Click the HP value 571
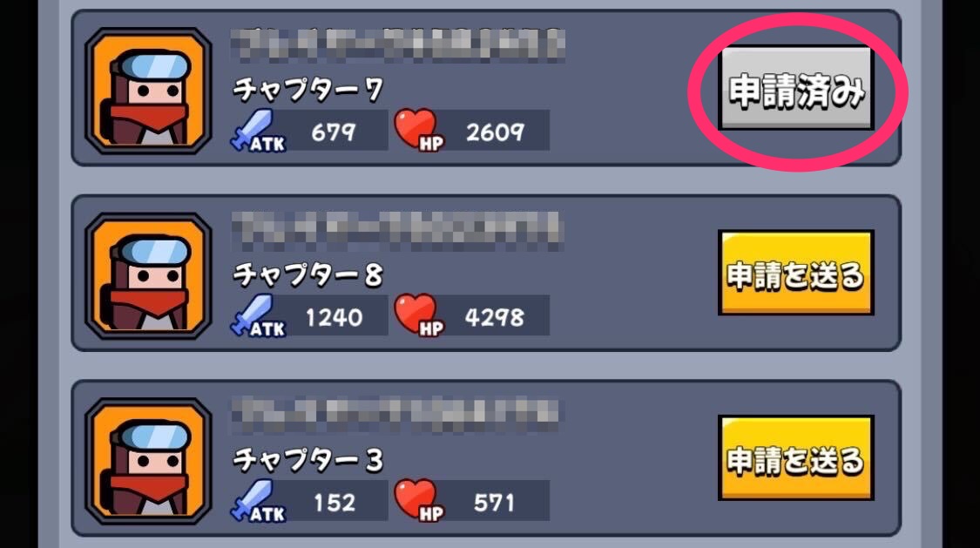This screenshot has height=548, width=980. [494, 503]
